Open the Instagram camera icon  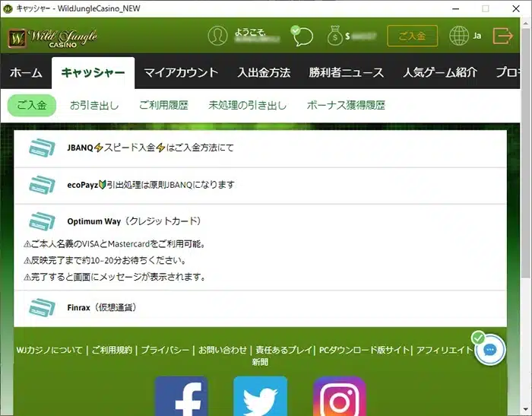tap(339, 395)
